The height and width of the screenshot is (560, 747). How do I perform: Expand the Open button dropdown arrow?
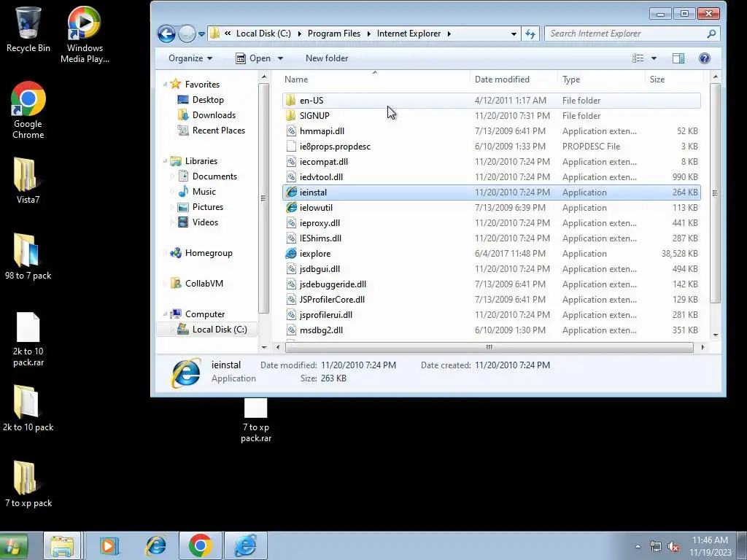[281, 58]
